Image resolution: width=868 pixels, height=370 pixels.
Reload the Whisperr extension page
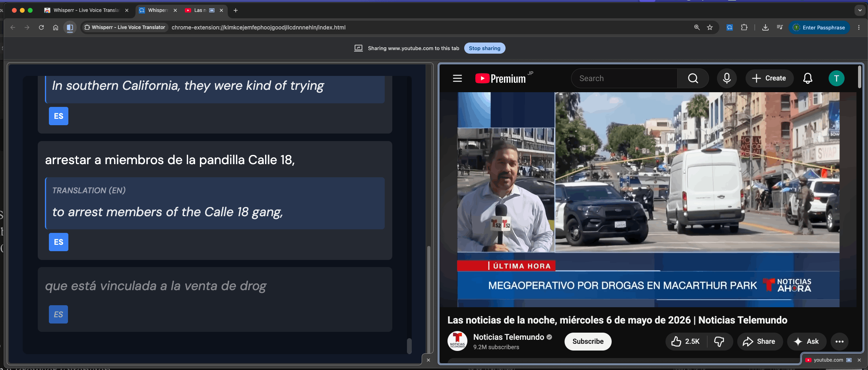tap(41, 27)
